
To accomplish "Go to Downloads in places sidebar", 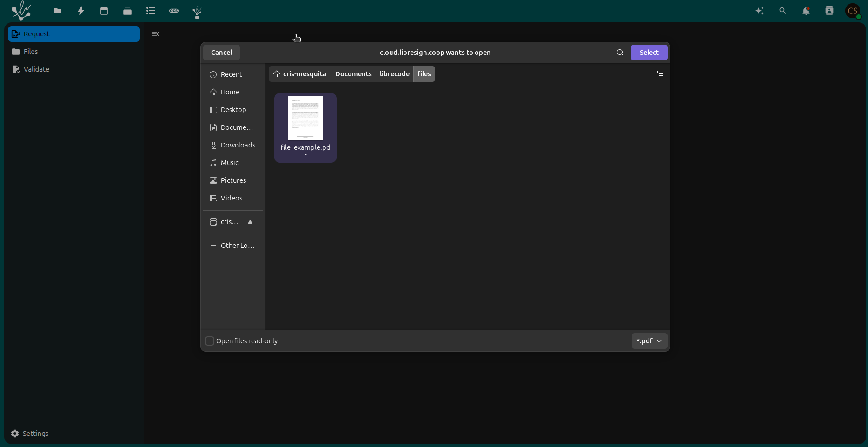I will point(233,145).
